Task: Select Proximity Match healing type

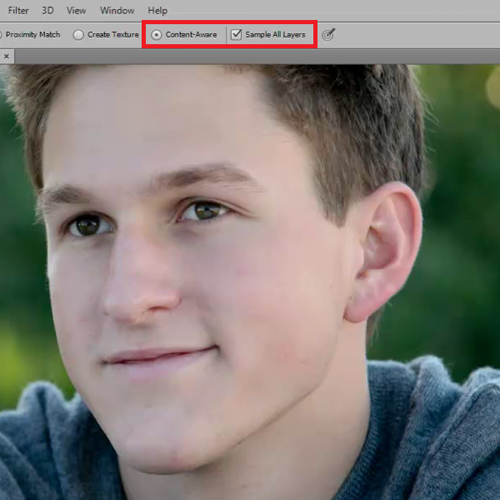Action: pos(32,35)
